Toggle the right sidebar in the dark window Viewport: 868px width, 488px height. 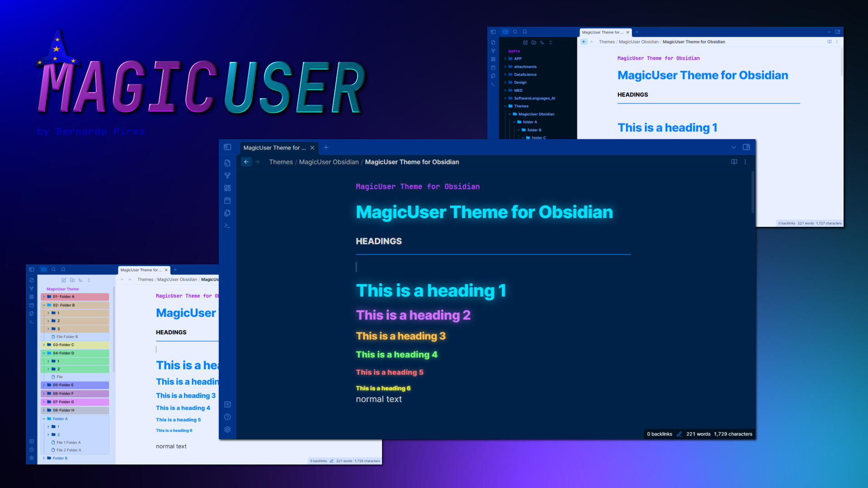pyautogui.click(x=746, y=147)
